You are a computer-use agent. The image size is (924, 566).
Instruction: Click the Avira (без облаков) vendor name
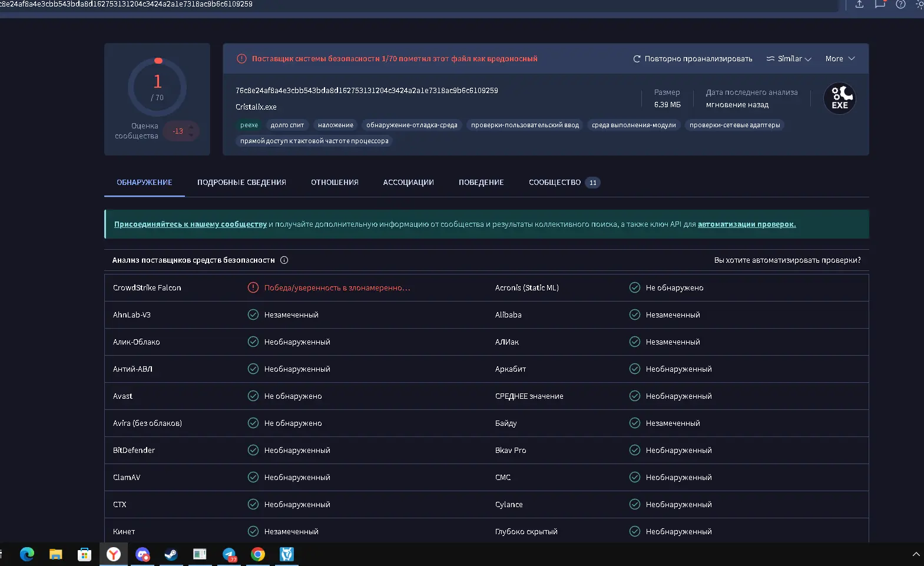(x=148, y=423)
